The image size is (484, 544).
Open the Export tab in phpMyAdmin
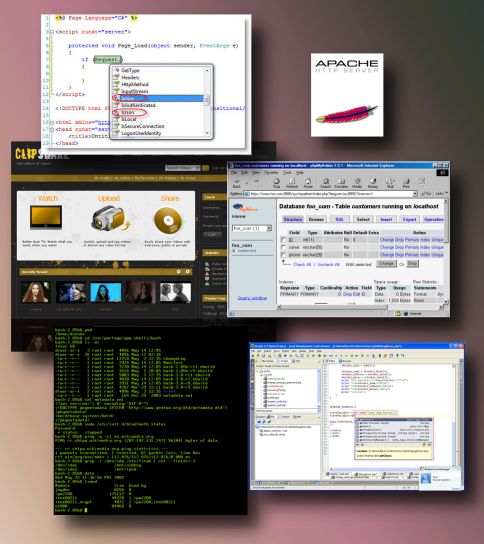tap(409, 219)
